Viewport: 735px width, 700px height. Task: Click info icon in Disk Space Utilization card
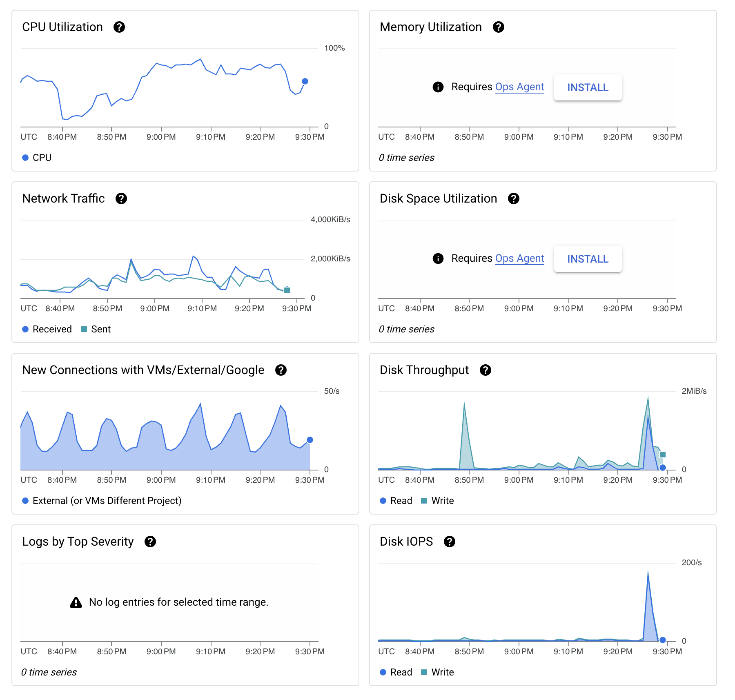[x=438, y=259]
